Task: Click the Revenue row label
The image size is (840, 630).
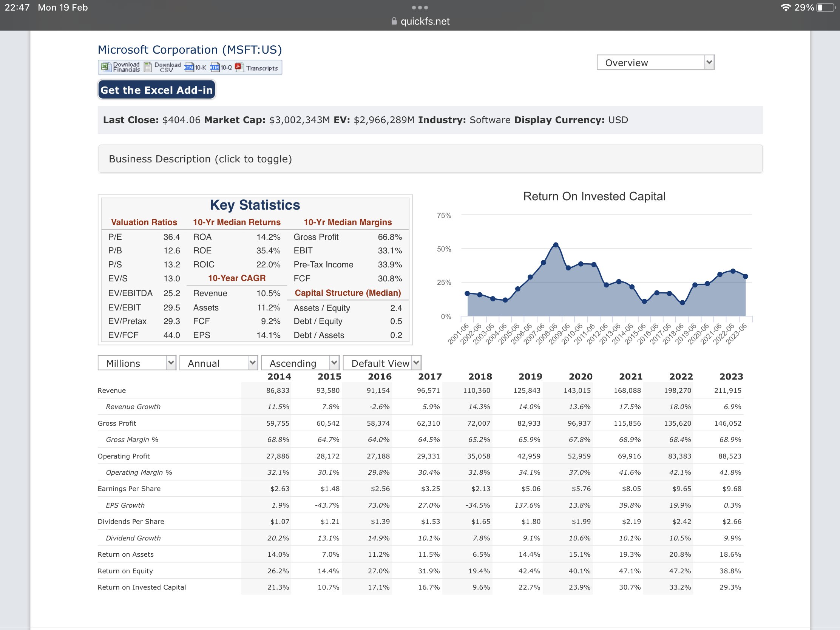Action: [112, 391]
